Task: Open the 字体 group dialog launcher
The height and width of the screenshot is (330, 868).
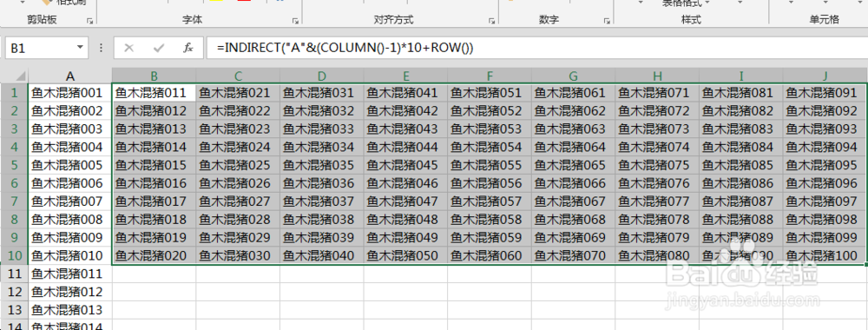Action: (x=295, y=21)
